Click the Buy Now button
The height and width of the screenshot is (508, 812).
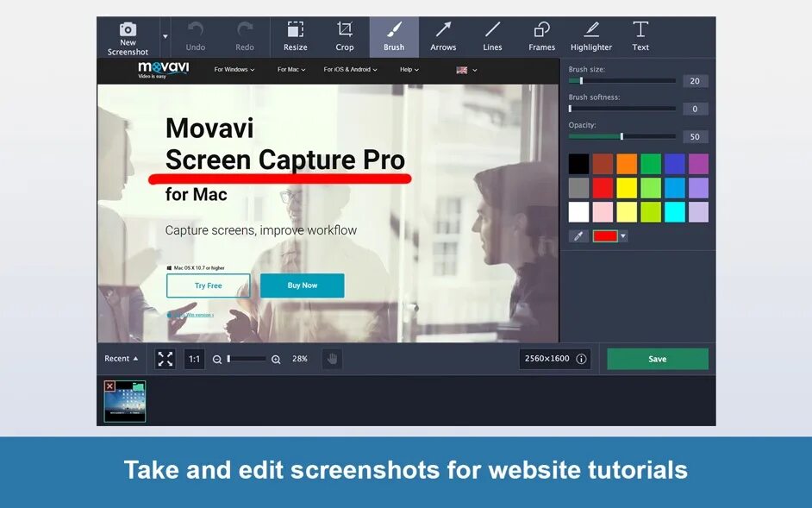(x=303, y=285)
